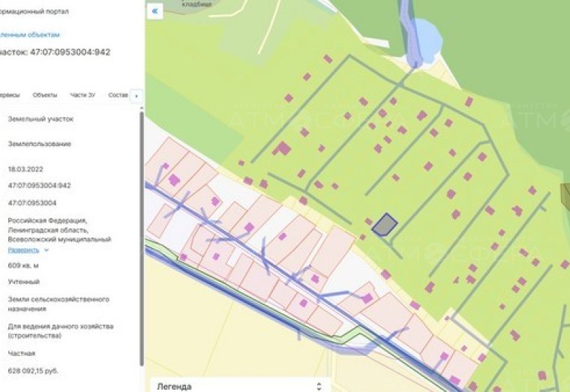Click the chevron beside Развернуть
Image resolution: width=570 pixels, height=392 pixels.
click(46, 250)
